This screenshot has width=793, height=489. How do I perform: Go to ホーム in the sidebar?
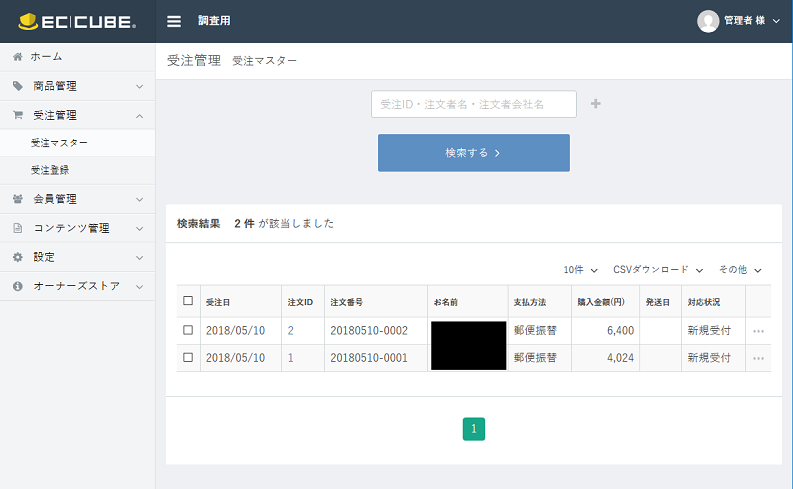pos(77,57)
